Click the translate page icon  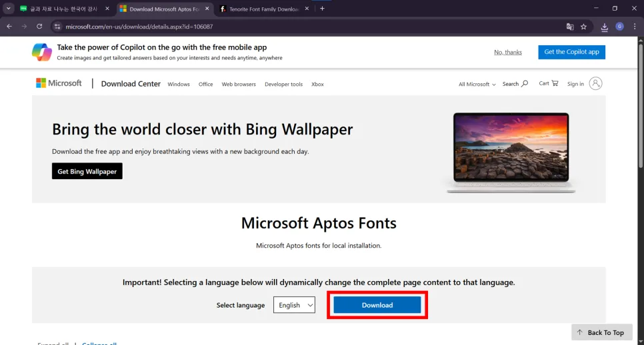click(569, 27)
